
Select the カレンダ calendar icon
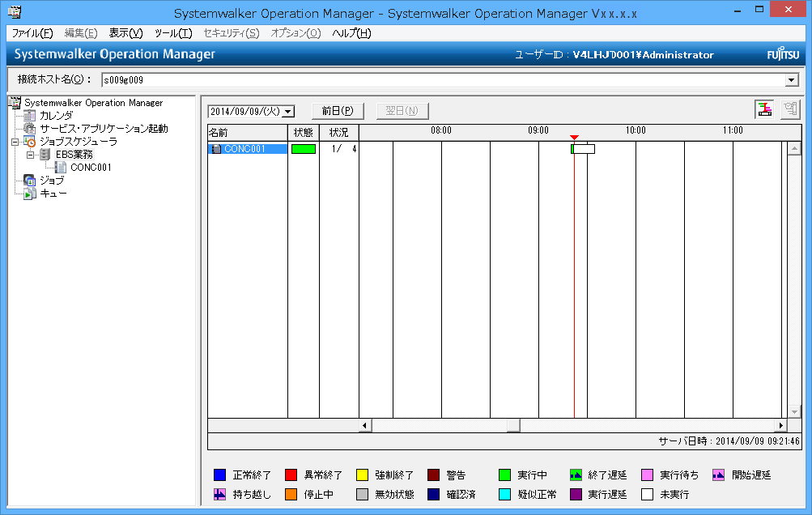pos(30,116)
